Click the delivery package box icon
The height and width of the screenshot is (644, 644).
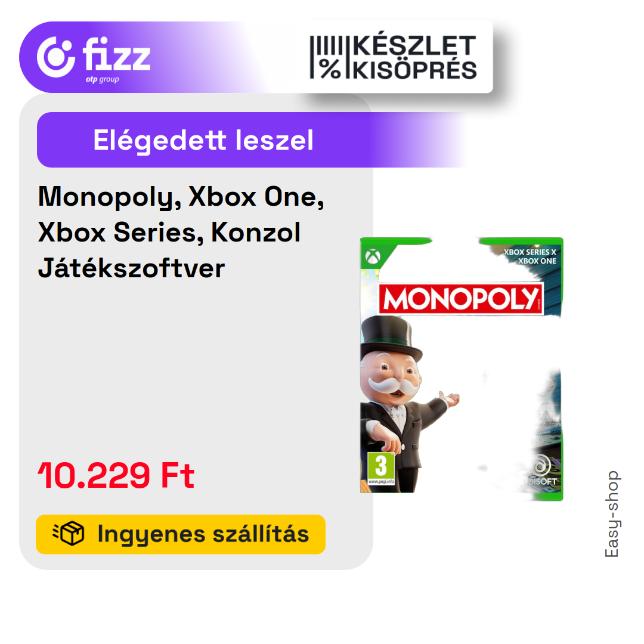[69, 534]
